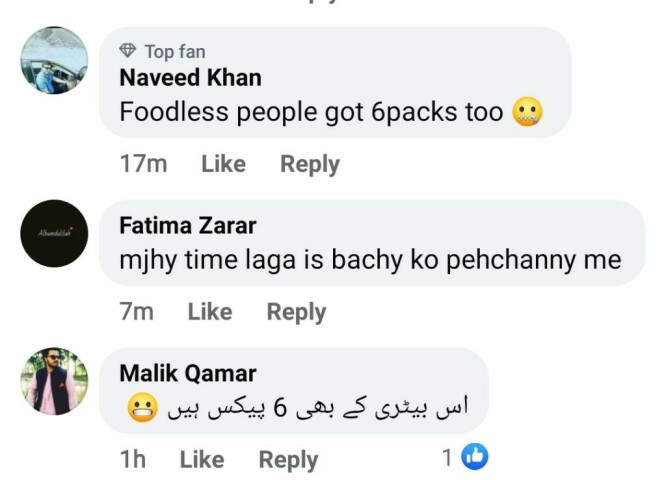This screenshot has width=666, height=480.
Task: Open Fatima Zarar's profile name link
Action: point(187,226)
